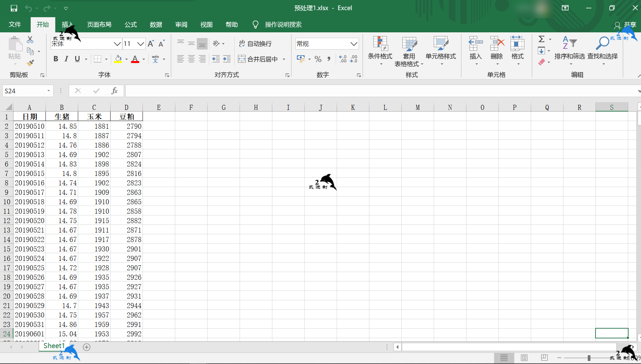Screen dimensions: 641x364
Task: Click the 套用表格格式 button
Action: [409, 52]
